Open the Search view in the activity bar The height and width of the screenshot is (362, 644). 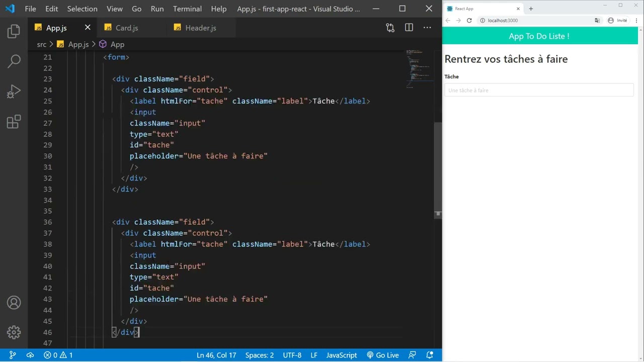(x=14, y=61)
